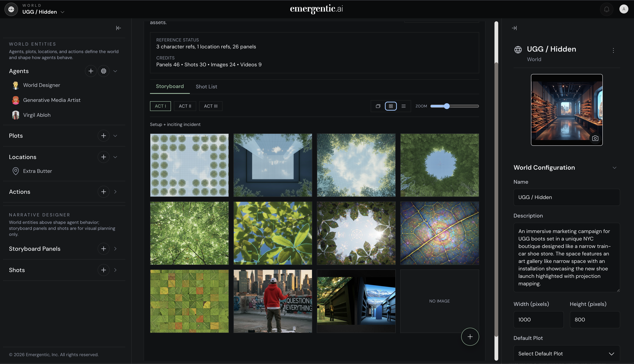Click the Width pixels input field
This screenshot has width=634, height=364.
click(x=538, y=320)
